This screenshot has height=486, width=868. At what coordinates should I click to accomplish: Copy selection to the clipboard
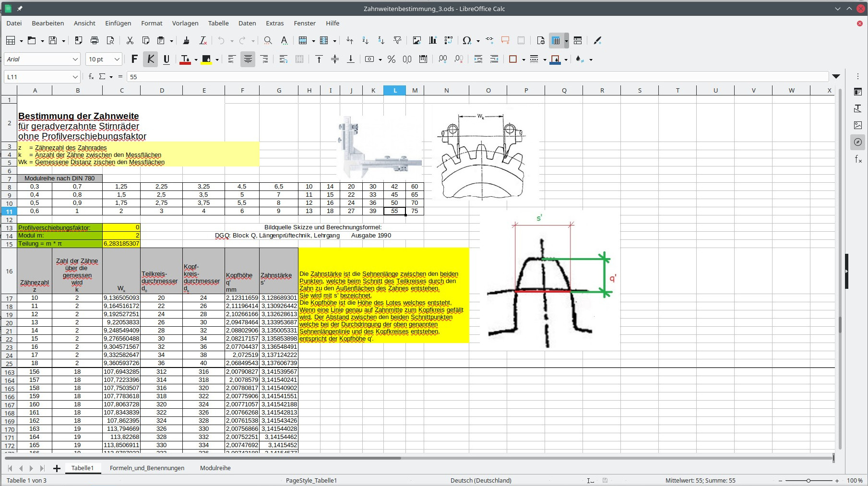tap(146, 41)
